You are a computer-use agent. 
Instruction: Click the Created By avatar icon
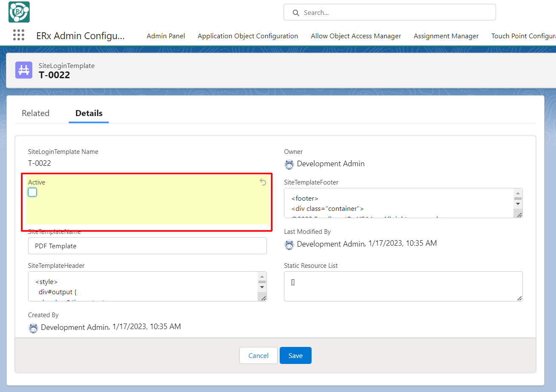point(34,328)
